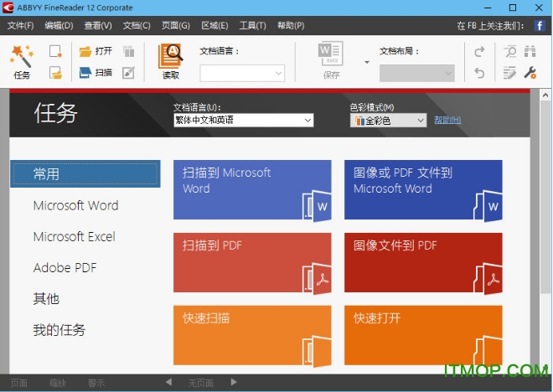
Task: Click the 扫描到 Microsoft Word tile
Action: pos(252,189)
